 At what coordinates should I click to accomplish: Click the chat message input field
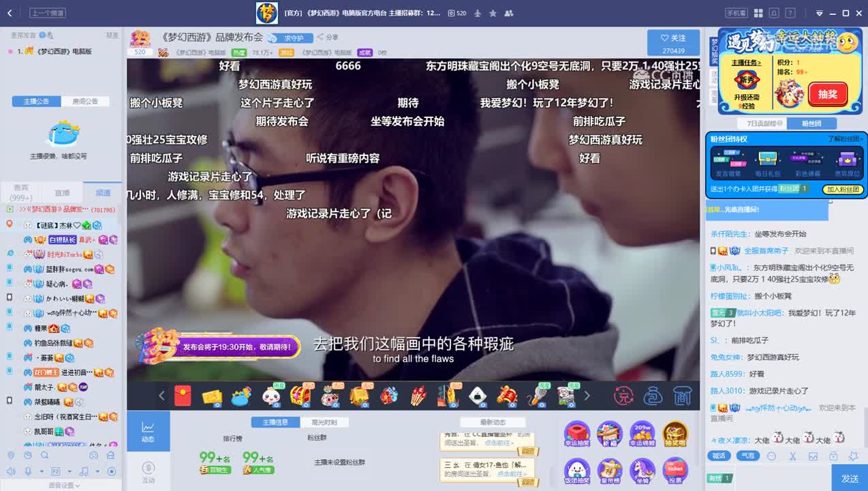[x=784, y=479]
